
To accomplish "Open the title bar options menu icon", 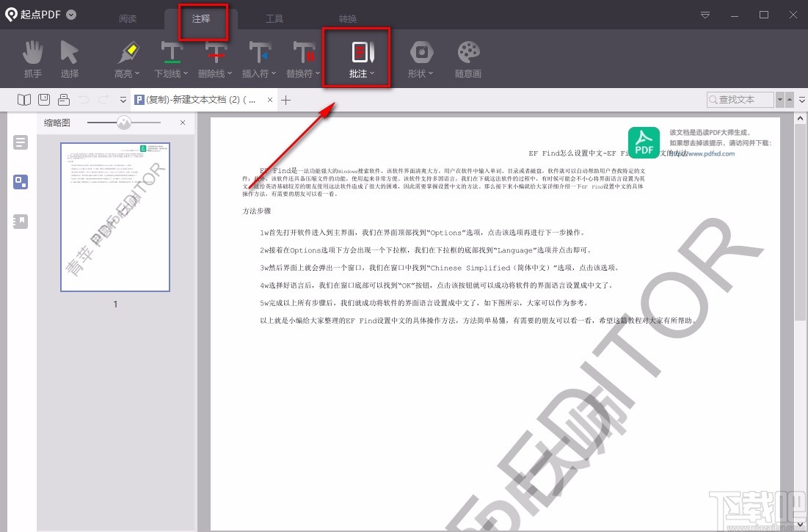I will point(705,15).
